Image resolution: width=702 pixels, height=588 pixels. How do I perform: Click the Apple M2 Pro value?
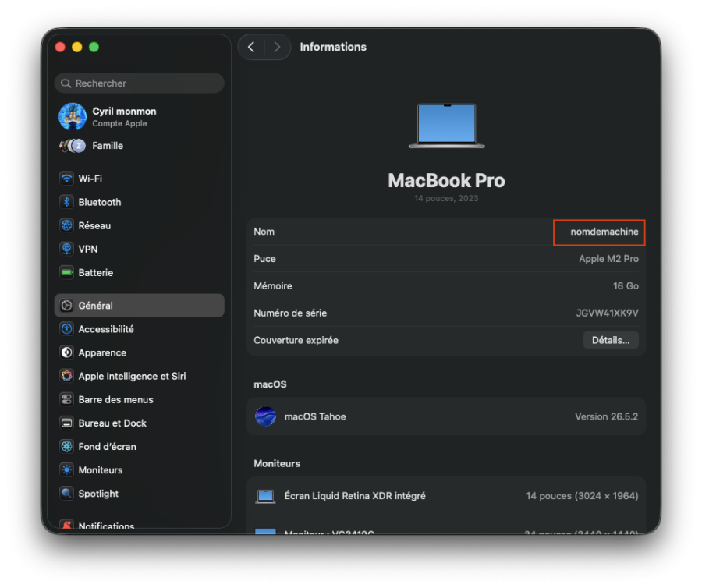(x=609, y=259)
